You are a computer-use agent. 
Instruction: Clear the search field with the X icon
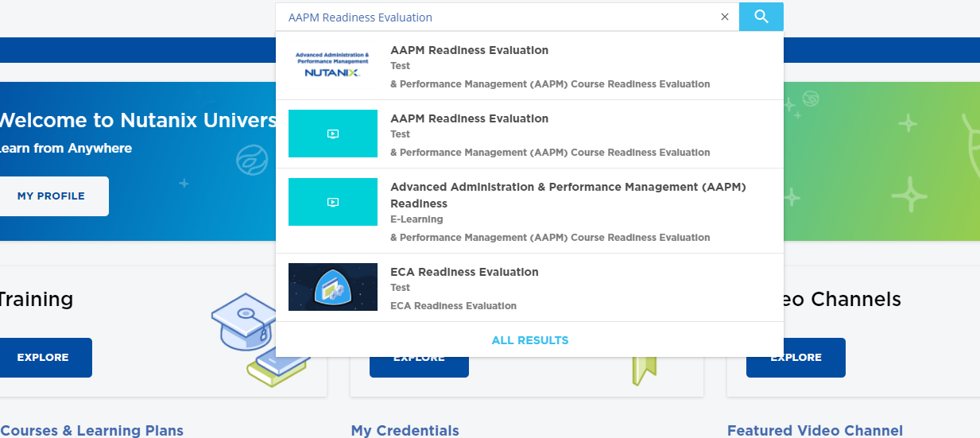[x=724, y=17]
